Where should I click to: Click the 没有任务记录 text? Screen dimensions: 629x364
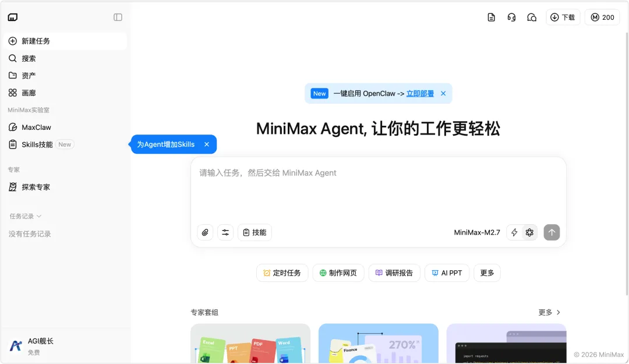tap(30, 234)
